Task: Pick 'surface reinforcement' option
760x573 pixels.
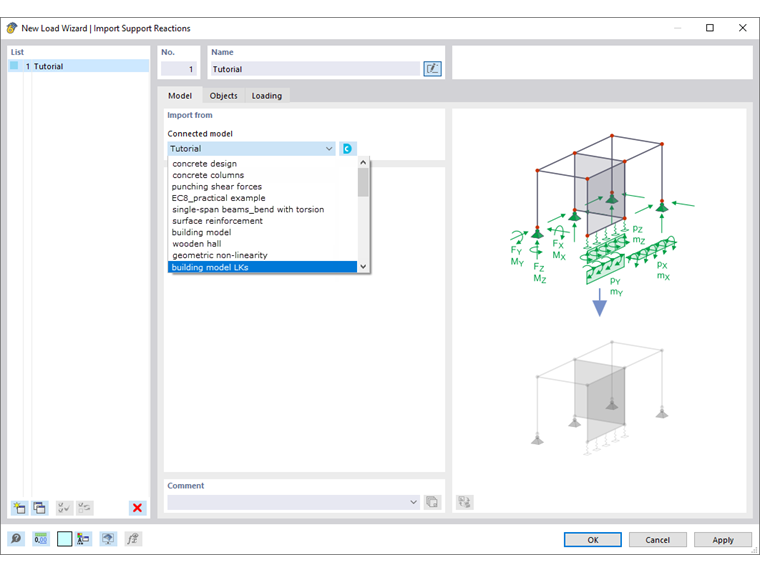Action: [x=262, y=221]
